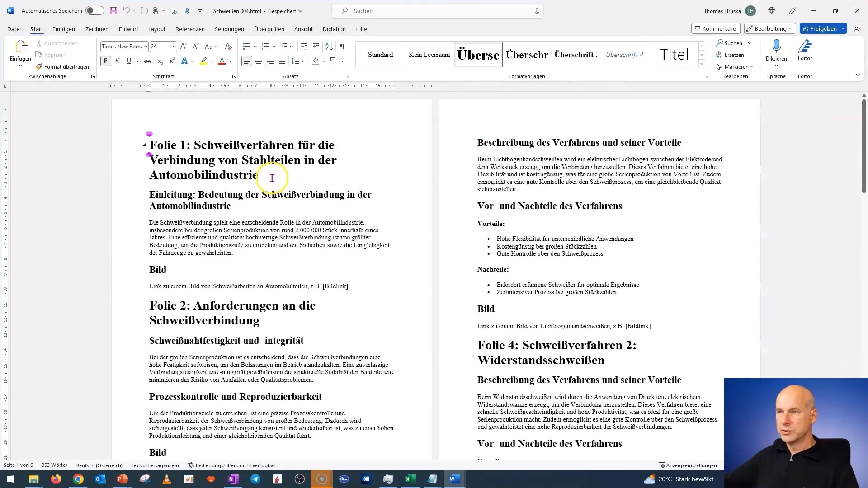Image resolution: width=868 pixels, height=488 pixels.
Task: Click the multilevel list icon
Action: point(284,47)
